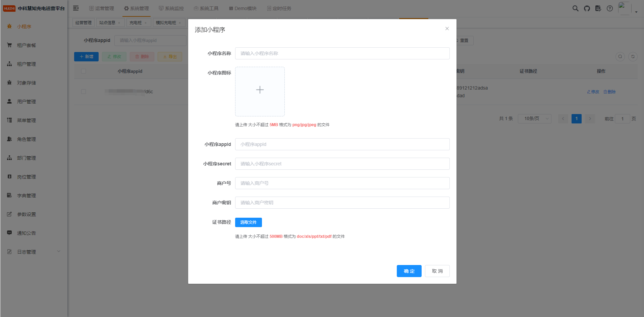This screenshot has height=317, width=644.
Task: Switch to Demo模块 top menu
Action: pos(243,8)
